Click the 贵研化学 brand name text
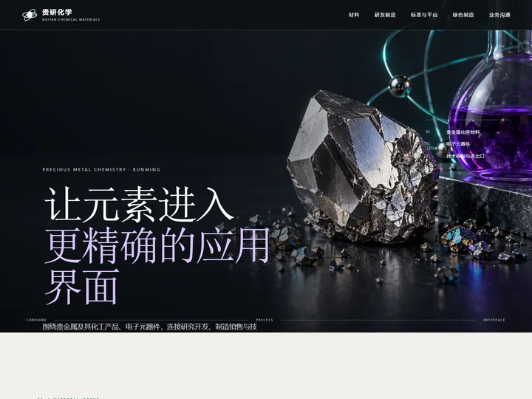This screenshot has height=399, width=532. click(57, 13)
